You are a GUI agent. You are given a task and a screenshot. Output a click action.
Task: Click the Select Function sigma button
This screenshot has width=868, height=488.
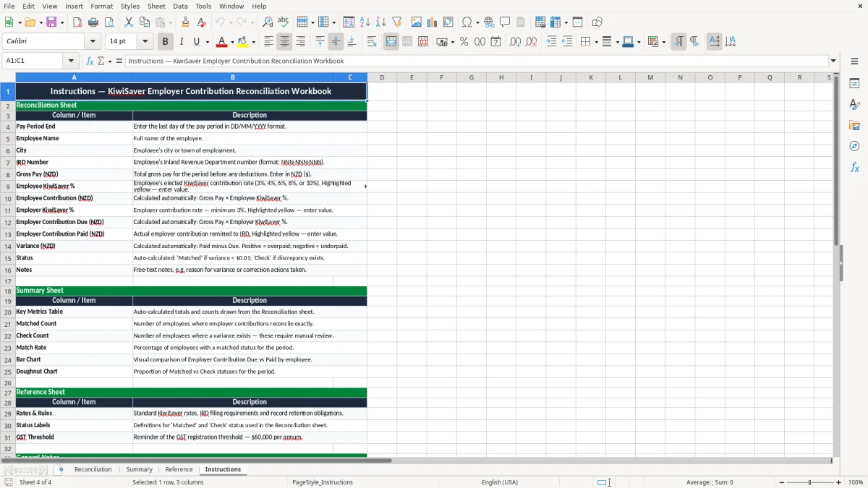click(x=101, y=61)
